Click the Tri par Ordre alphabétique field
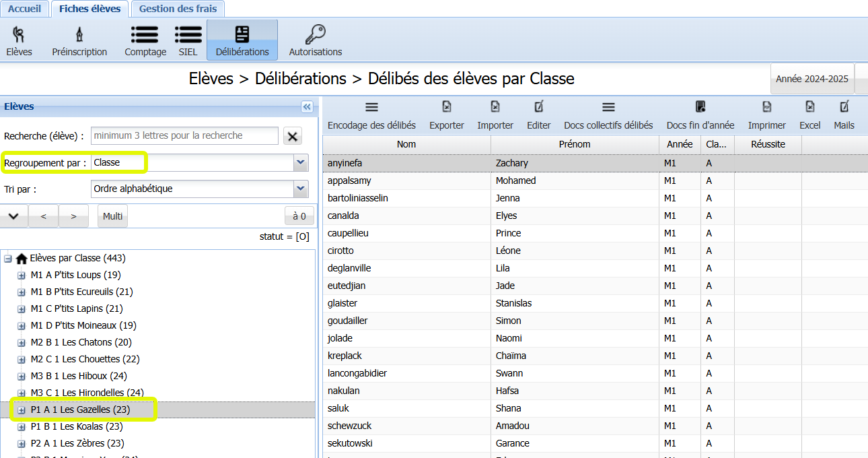 click(192, 189)
